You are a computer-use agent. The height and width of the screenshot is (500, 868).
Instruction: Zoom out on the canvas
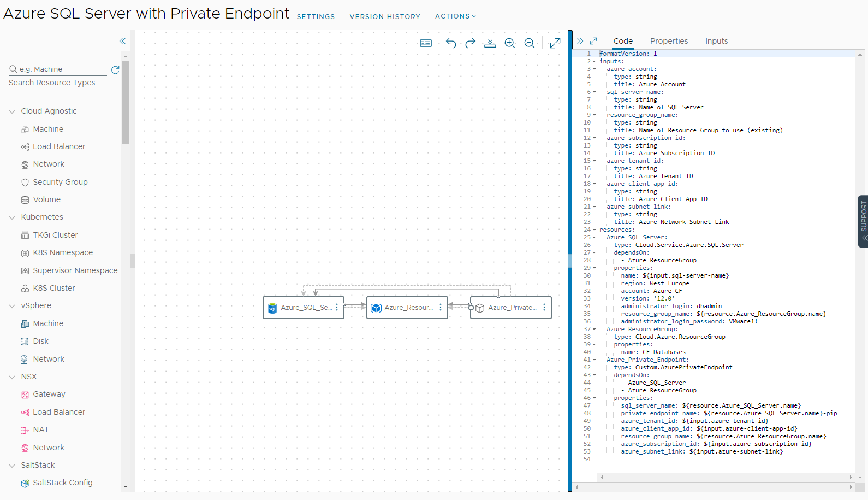[530, 43]
